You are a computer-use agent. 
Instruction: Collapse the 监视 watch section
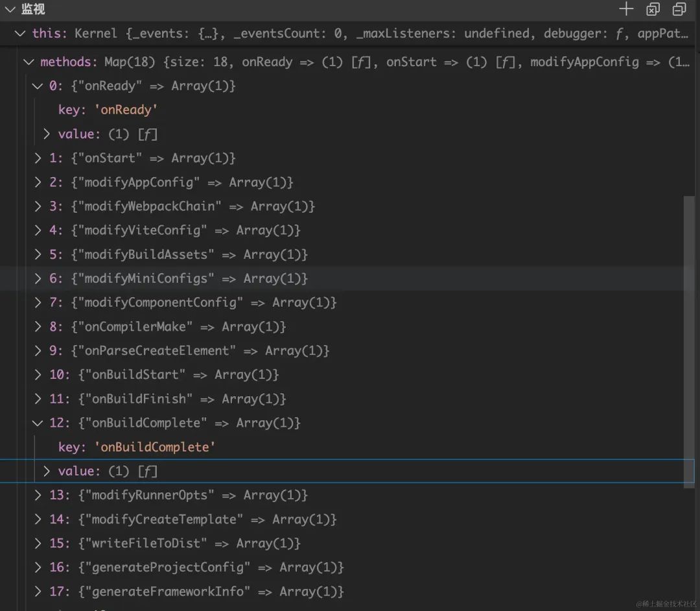tap(10, 9)
